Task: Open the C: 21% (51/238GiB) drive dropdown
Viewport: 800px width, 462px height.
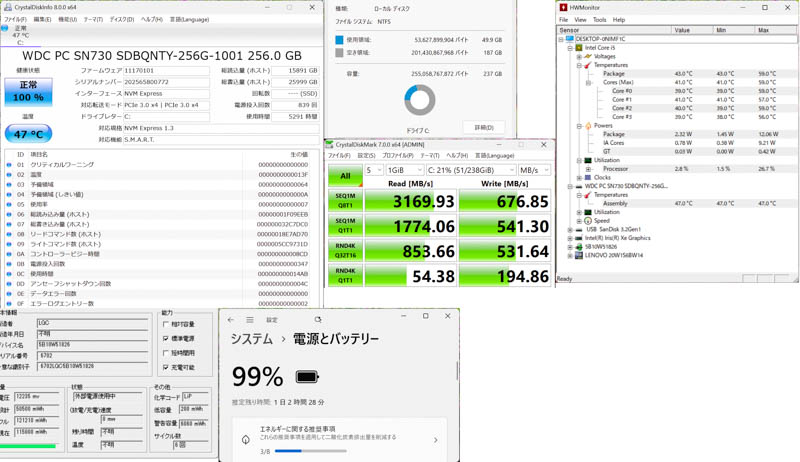Action: coord(471,170)
